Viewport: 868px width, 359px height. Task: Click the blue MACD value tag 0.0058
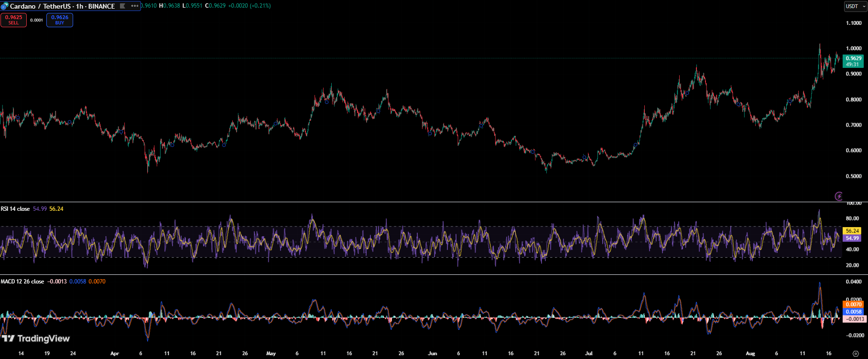pos(853,312)
